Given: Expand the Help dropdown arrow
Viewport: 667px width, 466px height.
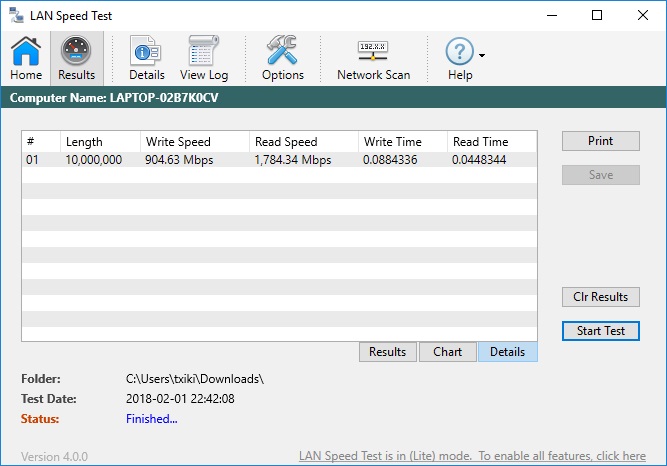Looking at the screenshot, I should coord(482,55).
